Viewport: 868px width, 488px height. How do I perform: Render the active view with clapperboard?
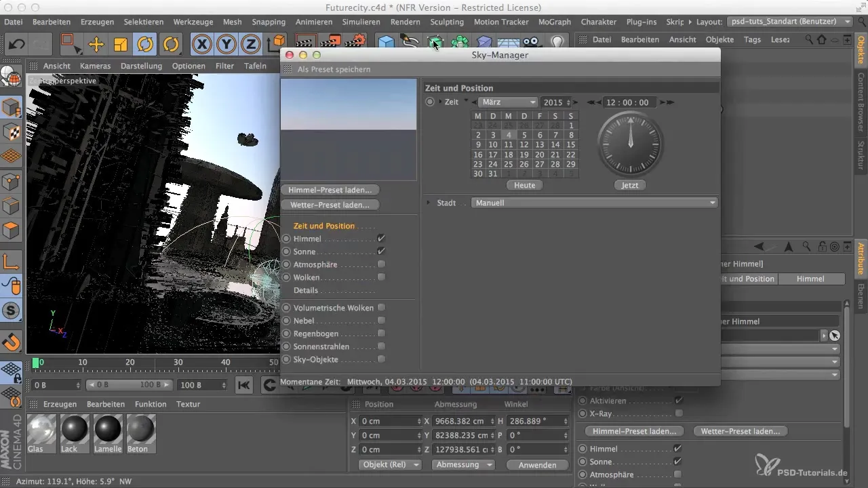pos(306,41)
